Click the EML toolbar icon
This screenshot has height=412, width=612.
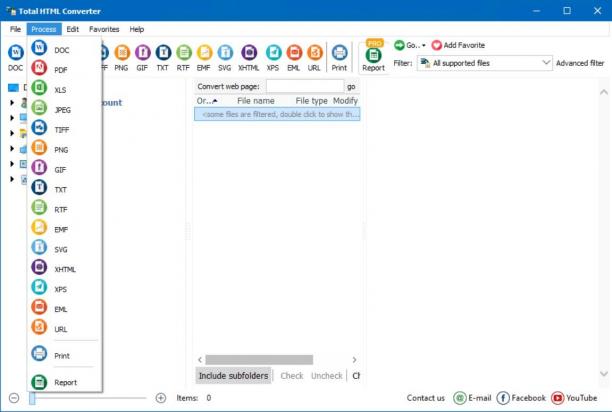294,58
